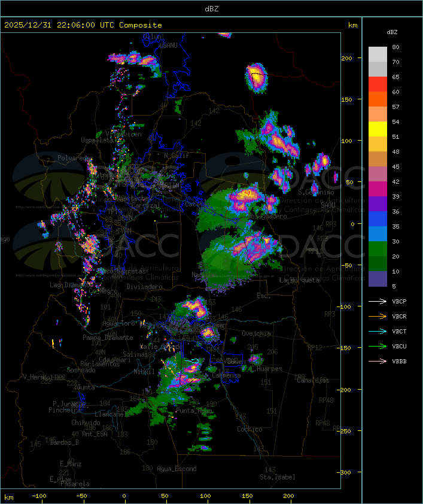Image resolution: width=423 pixels, height=504 pixels.
Task: Click the timestamp '2025/12/31 22:06:00 UTC Composite'
Action: point(83,25)
